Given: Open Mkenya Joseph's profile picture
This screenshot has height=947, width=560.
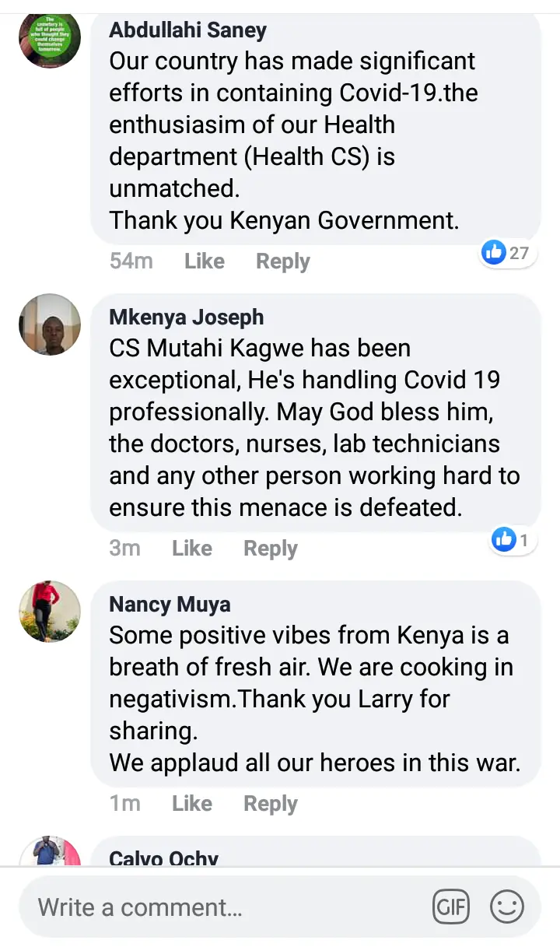Looking at the screenshot, I should [x=50, y=324].
